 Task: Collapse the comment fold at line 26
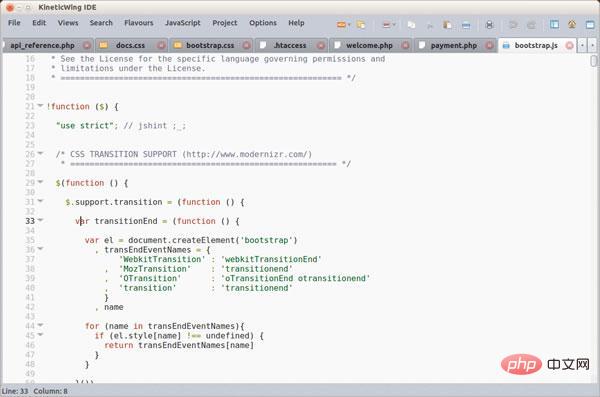(x=40, y=153)
